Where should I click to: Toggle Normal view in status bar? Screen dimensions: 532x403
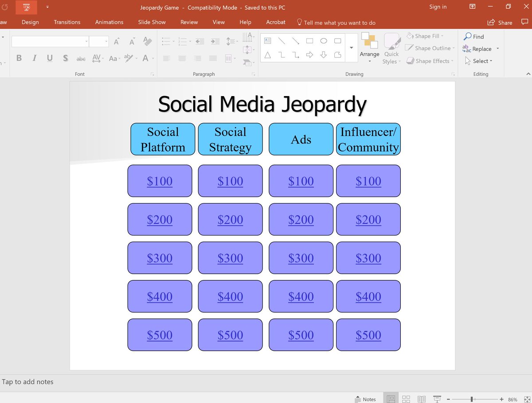[x=391, y=399]
